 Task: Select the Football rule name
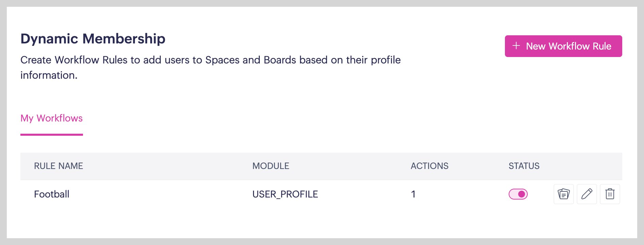coord(52,194)
